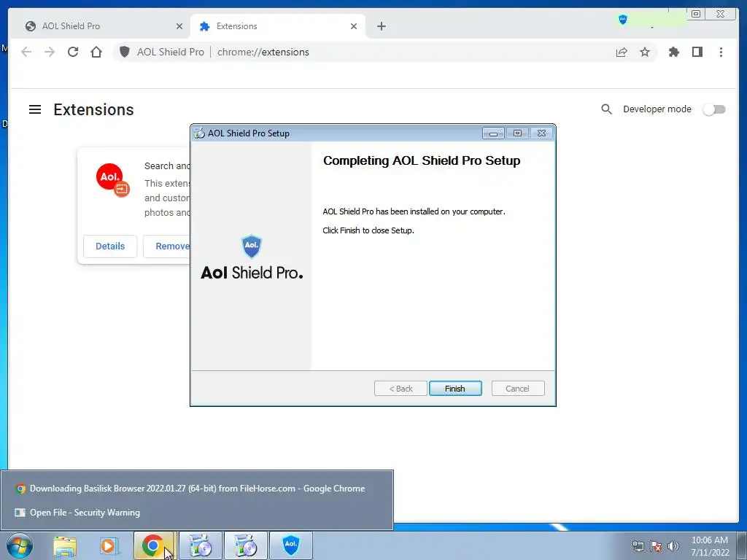Open the browser three-dot menu
This screenshot has width=747, height=560.
click(x=721, y=52)
